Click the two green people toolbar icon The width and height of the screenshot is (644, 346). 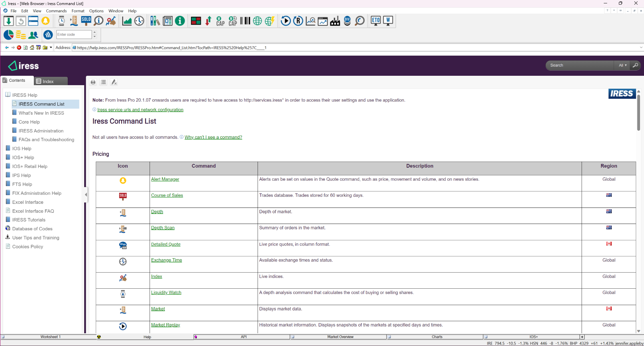pyautogui.click(x=33, y=35)
